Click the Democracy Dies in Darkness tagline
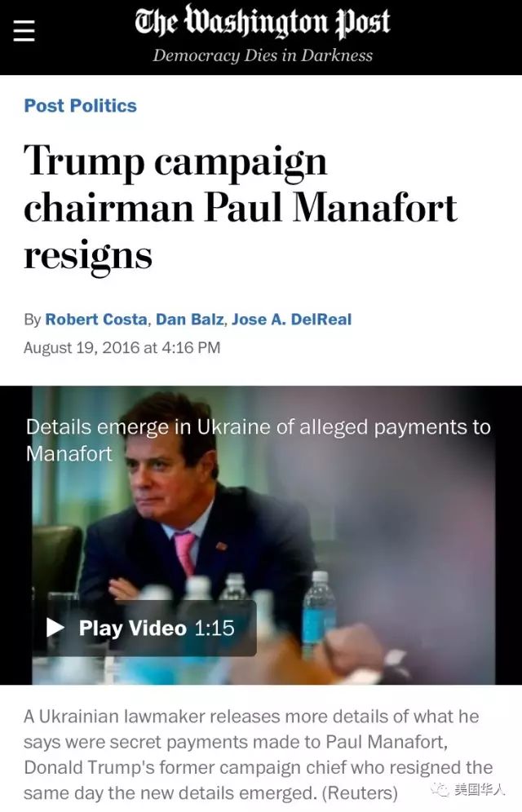The width and height of the screenshot is (522, 812). point(263,55)
